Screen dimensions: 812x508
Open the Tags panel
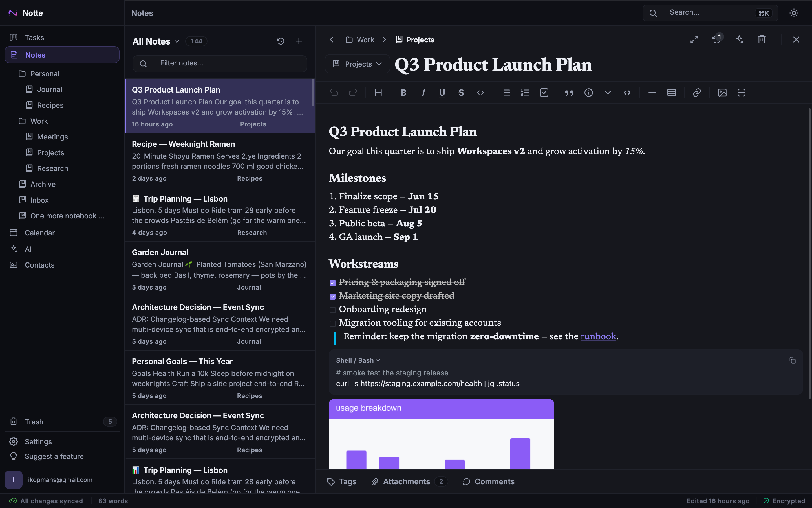click(342, 481)
